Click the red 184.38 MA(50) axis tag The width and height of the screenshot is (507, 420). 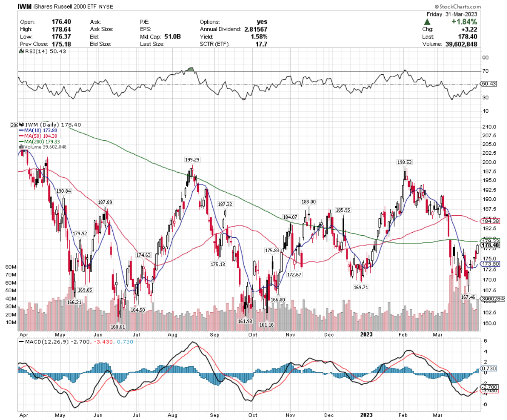pyautogui.click(x=490, y=221)
